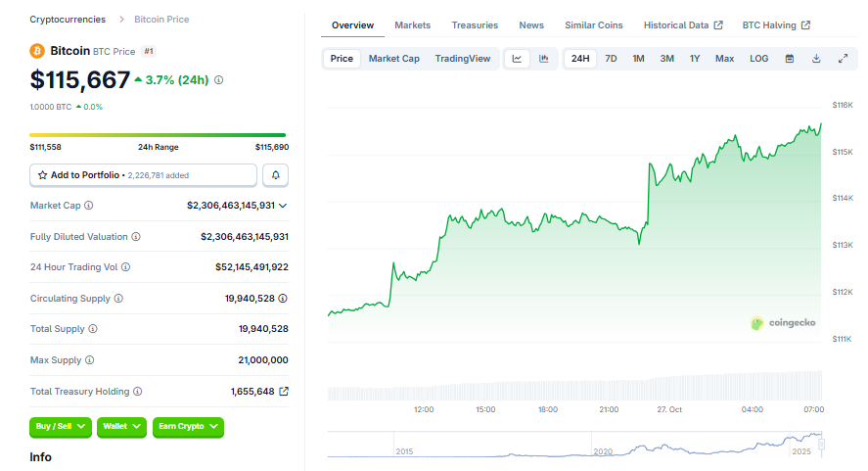The image size is (868, 471).
Task: Open the Historical Data tab
Action: click(683, 25)
